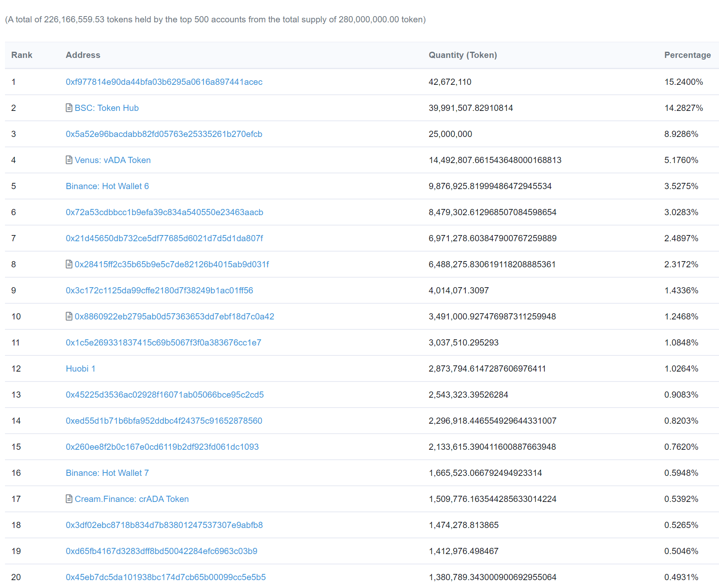The width and height of the screenshot is (719, 588).
Task: Select quantity 1,412,976.498467
Action: click(x=464, y=551)
